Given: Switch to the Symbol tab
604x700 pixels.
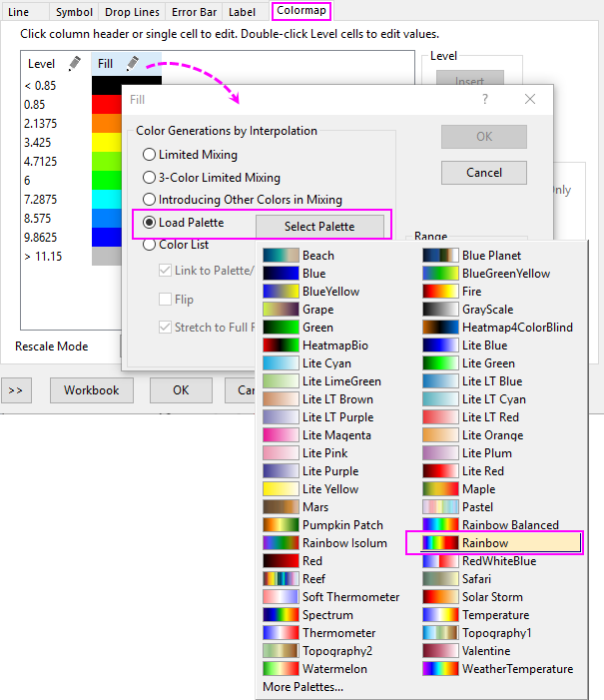Looking at the screenshot, I should tap(74, 12).
